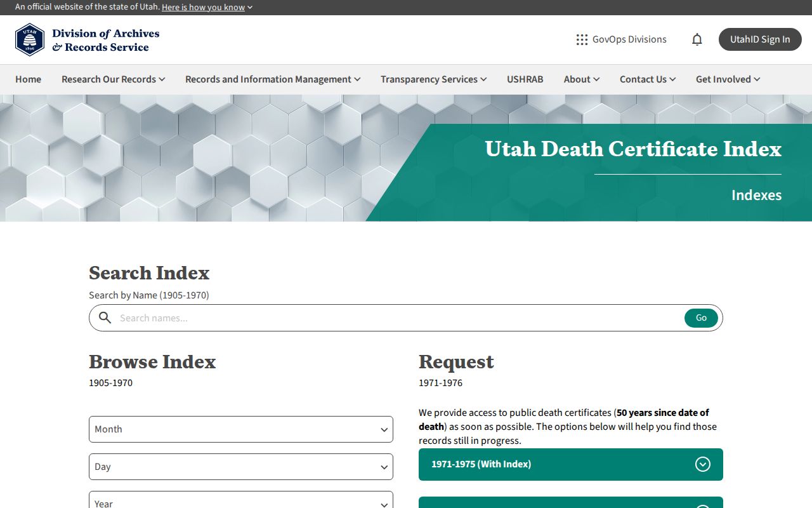Go to USHRAB page

(525, 79)
